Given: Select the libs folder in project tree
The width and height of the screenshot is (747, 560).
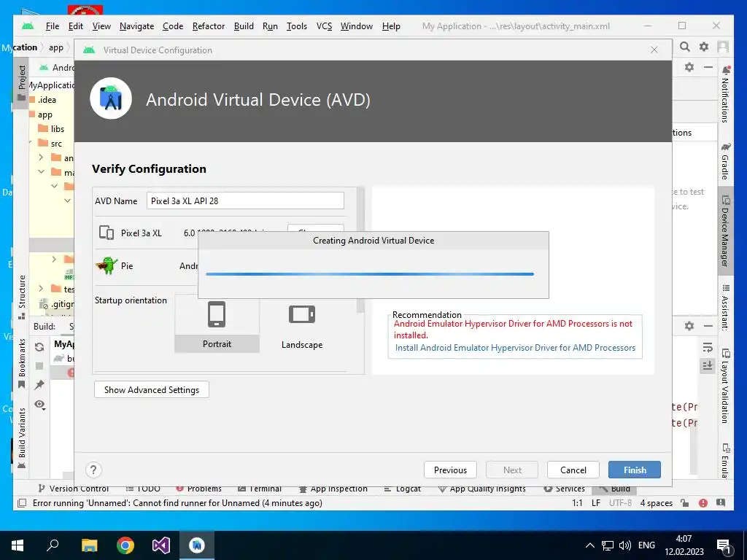Looking at the screenshot, I should (51, 128).
